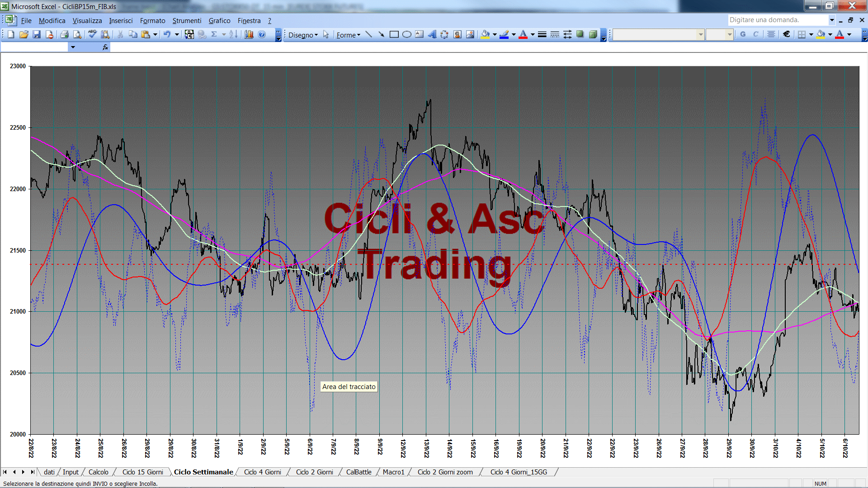
Task: Open the Inserisci menu
Action: (x=121, y=21)
